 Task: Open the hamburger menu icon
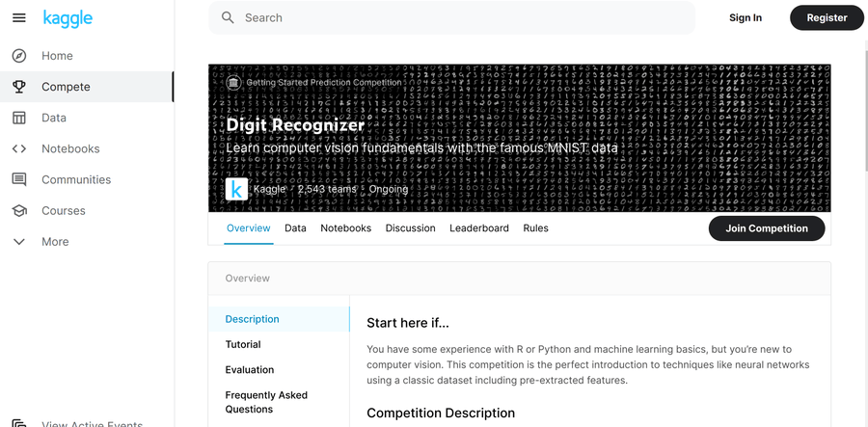coord(19,18)
